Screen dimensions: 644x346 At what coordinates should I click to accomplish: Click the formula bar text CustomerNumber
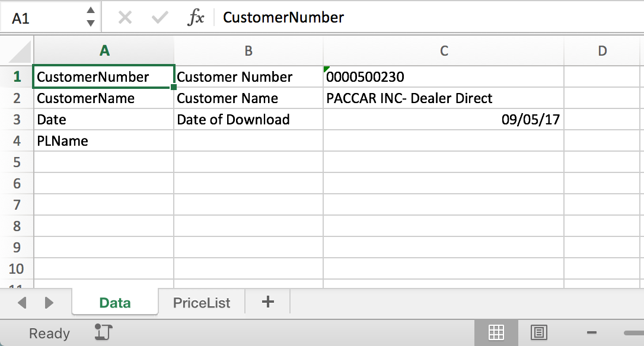[283, 18]
